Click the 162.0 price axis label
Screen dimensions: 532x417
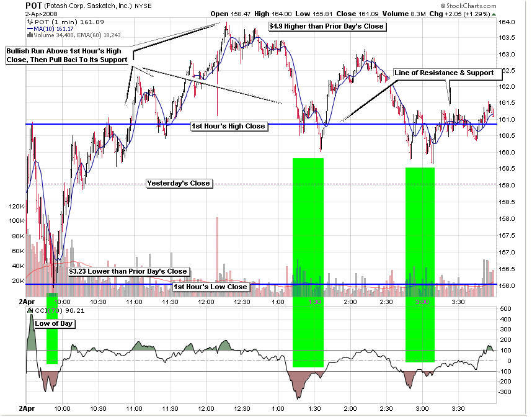(507, 87)
